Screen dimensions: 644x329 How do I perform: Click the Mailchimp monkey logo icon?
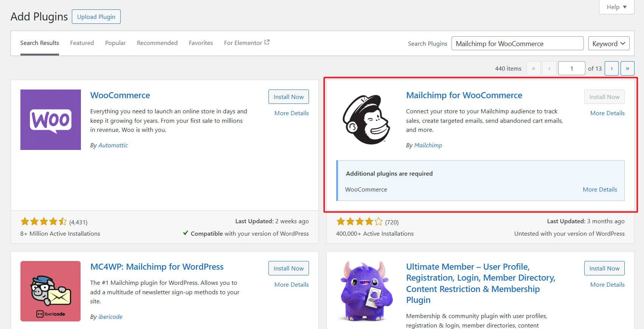click(366, 120)
